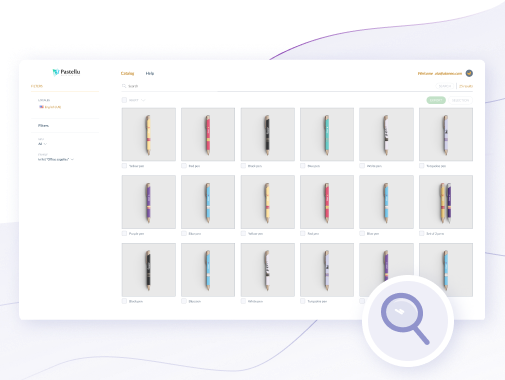Click the Selection button

[460, 100]
